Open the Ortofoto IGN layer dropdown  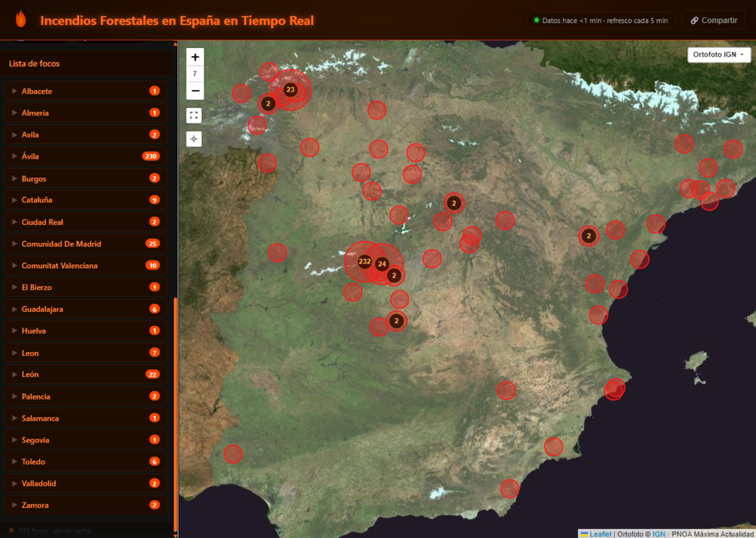[718, 55]
